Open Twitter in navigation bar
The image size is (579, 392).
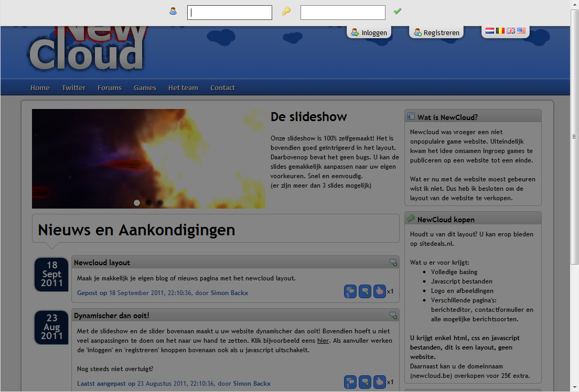pyautogui.click(x=73, y=88)
